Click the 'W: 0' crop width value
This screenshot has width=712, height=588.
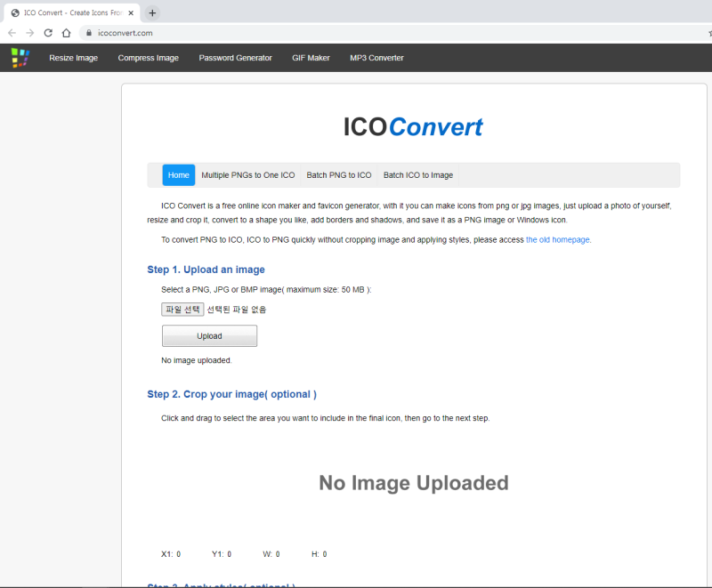pos(271,554)
